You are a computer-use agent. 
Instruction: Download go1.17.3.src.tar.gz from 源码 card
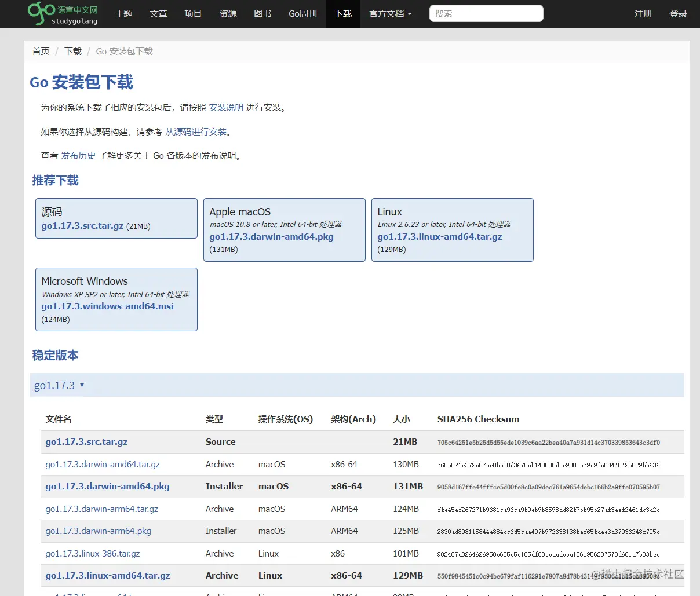82,226
